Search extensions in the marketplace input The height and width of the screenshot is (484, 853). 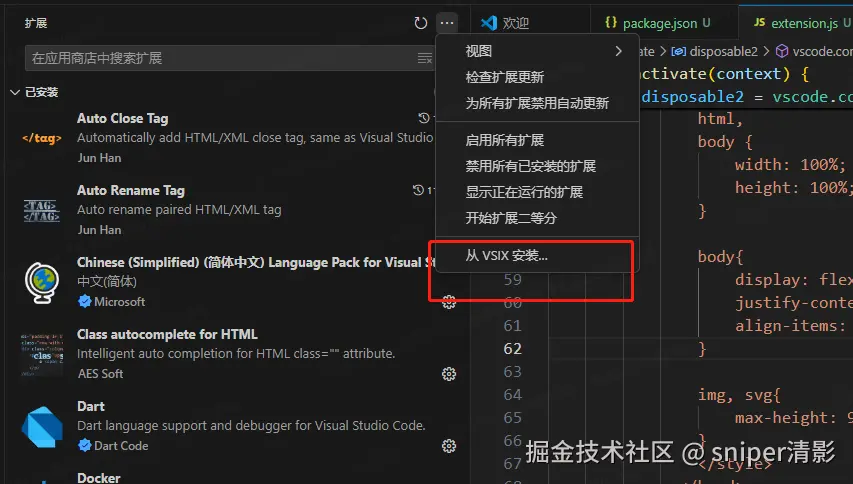click(228, 58)
